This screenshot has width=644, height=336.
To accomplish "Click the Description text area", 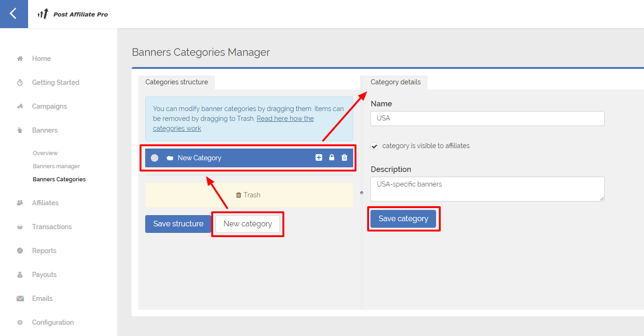I will point(488,189).
